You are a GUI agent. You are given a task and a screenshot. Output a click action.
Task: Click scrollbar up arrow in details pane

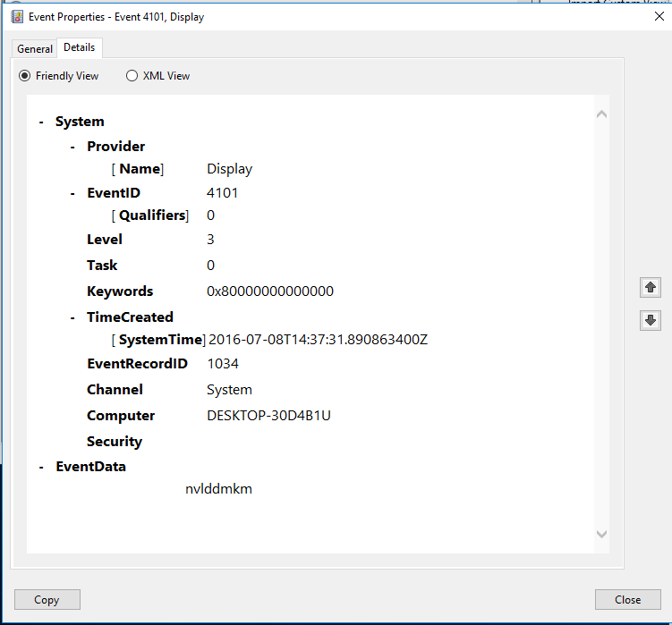601,114
